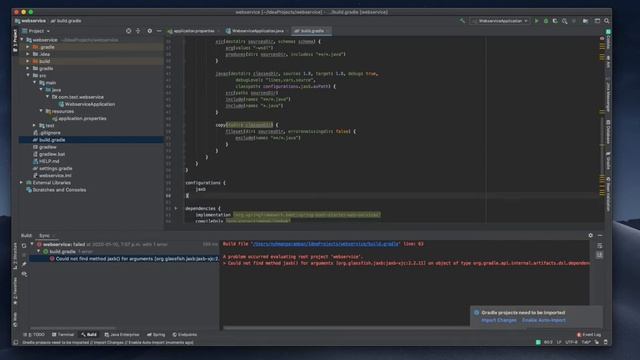Open Project panel settings gear
The width and height of the screenshot is (640, 360).
(x=149, y=31)
